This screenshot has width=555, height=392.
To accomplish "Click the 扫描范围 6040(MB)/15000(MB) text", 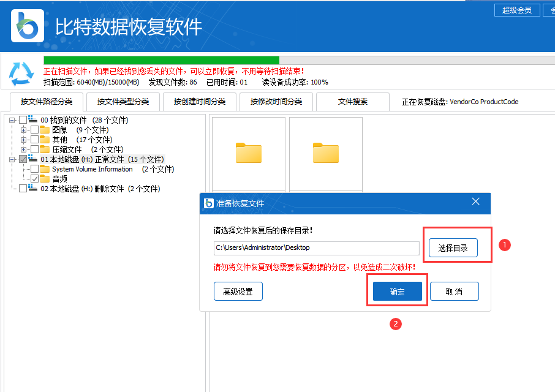I will point(91,82).
